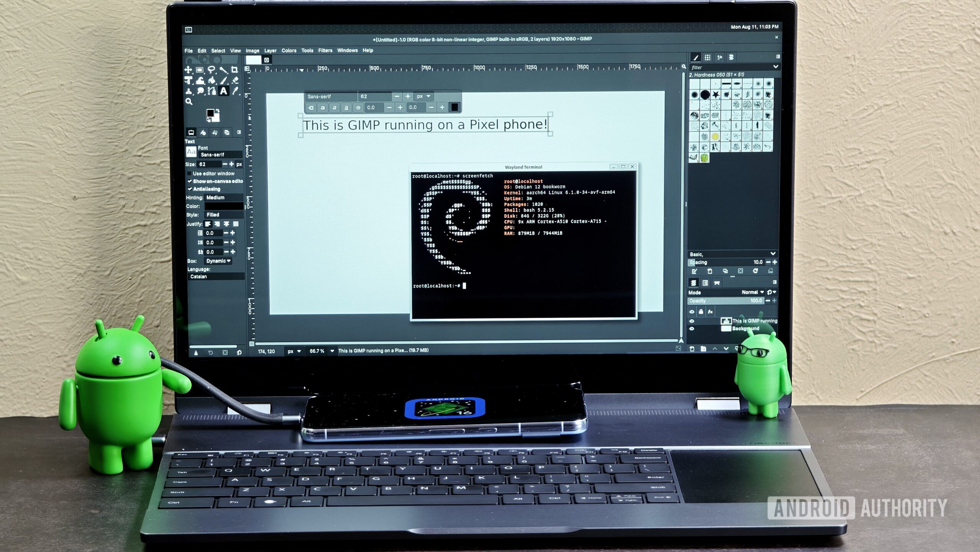Image resolution: width=980 pixels, height=552 pixels.
Task: Hide the Background layer
Action: tap(692, 329)
